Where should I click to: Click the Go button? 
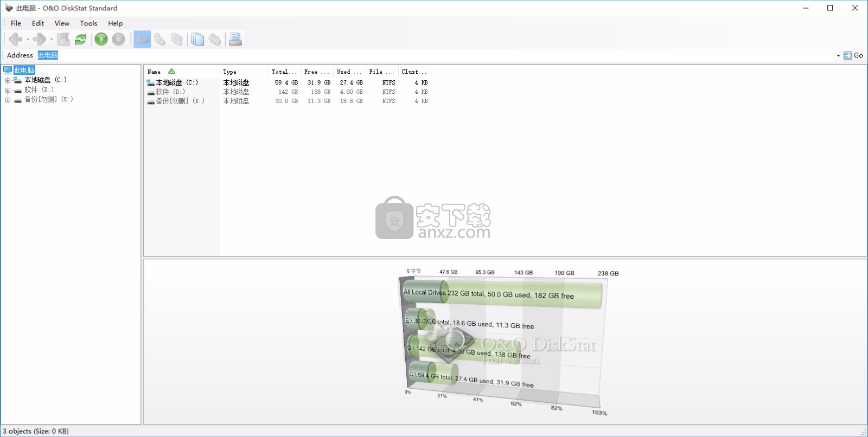[853, 55]
